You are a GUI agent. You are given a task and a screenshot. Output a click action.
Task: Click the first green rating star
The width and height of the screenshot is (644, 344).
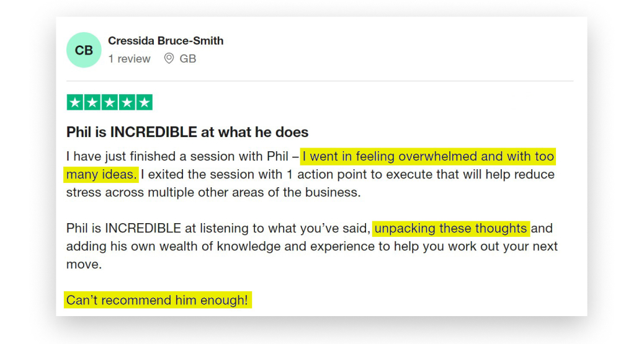(x=75, y=102)
